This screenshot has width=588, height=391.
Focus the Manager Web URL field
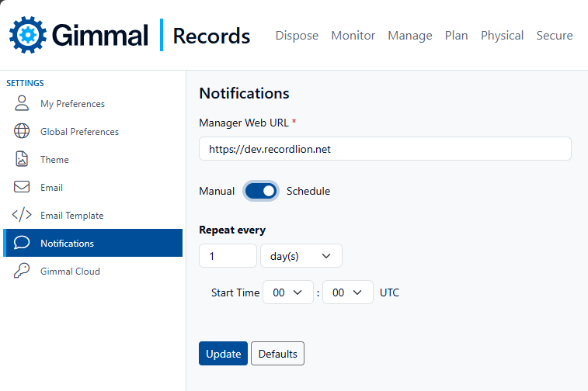(x=384, y=149)
